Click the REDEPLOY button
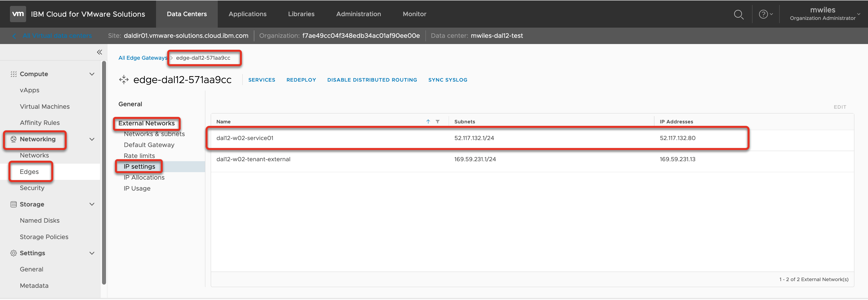Image resolution: width=868 pixels, height=300 pixels. [x=301, y=80]
